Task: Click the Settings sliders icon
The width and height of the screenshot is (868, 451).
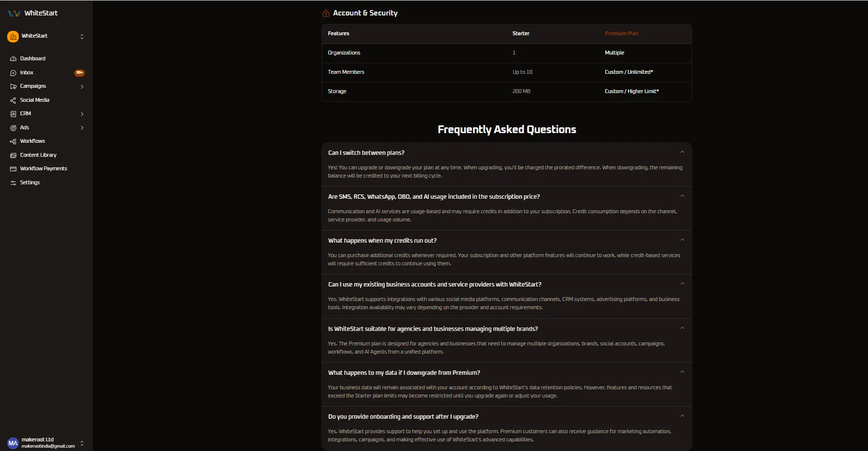Action: pyautogui.click(x=13, y=183)
